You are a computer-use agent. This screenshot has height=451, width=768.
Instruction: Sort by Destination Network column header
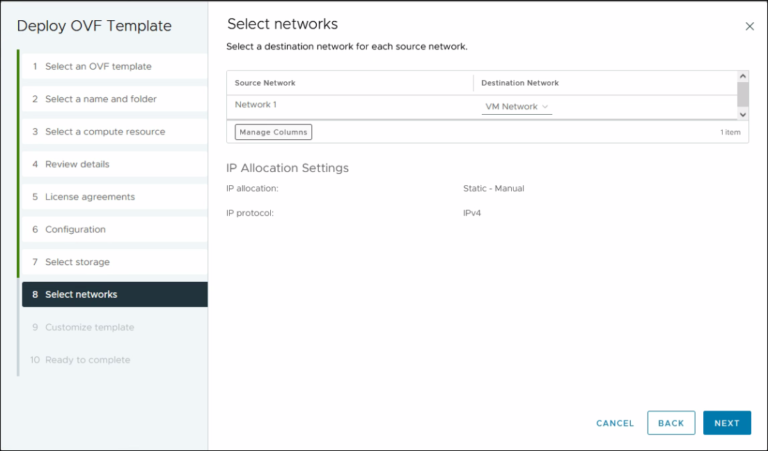(x=520, y=83)
